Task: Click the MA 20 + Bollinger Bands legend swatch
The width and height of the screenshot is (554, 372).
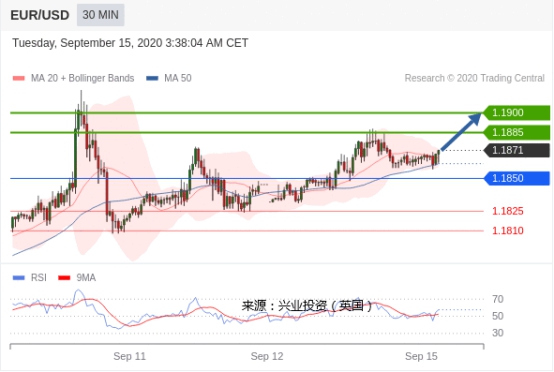Action: [x=19, y=78]
